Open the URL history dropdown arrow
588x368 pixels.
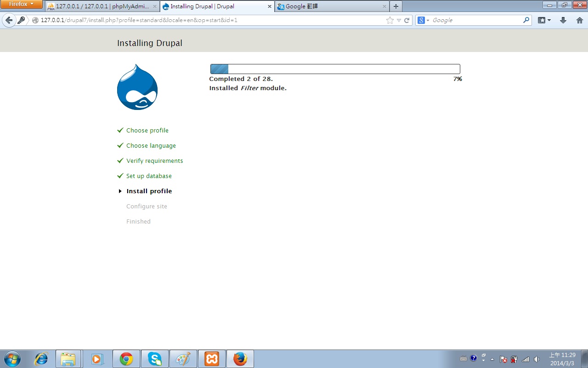(x=399, y=21)
